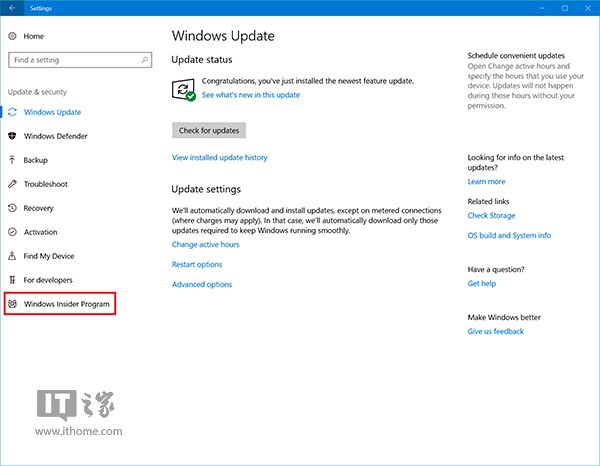Open the Check Storage link
Viewport: 600px width, 466px height.
point(491,215)
